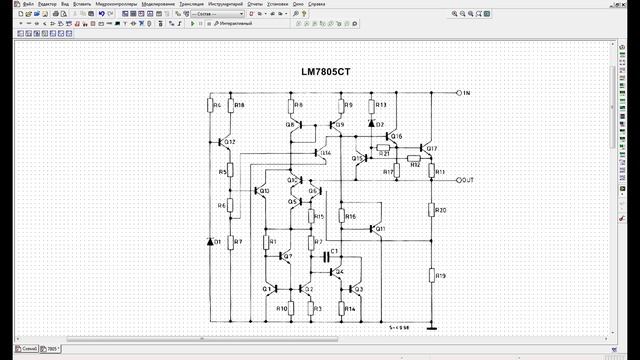
Task: Select the Q11 transistor in schematic
Action: [x=376, y=229]
